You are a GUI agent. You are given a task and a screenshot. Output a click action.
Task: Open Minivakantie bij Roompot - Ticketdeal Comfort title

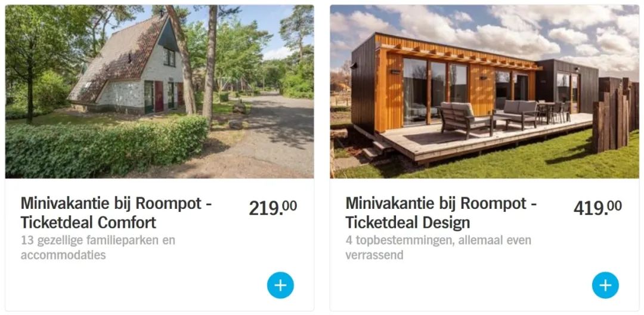[x=116, y=213]
